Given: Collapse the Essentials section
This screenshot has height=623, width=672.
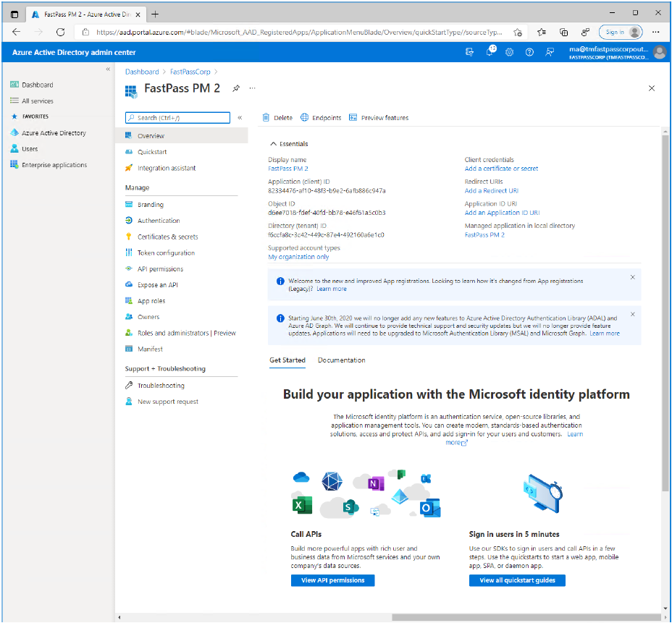Looking at the screenshot, I should pyautogui.click(x=273, y=144).
